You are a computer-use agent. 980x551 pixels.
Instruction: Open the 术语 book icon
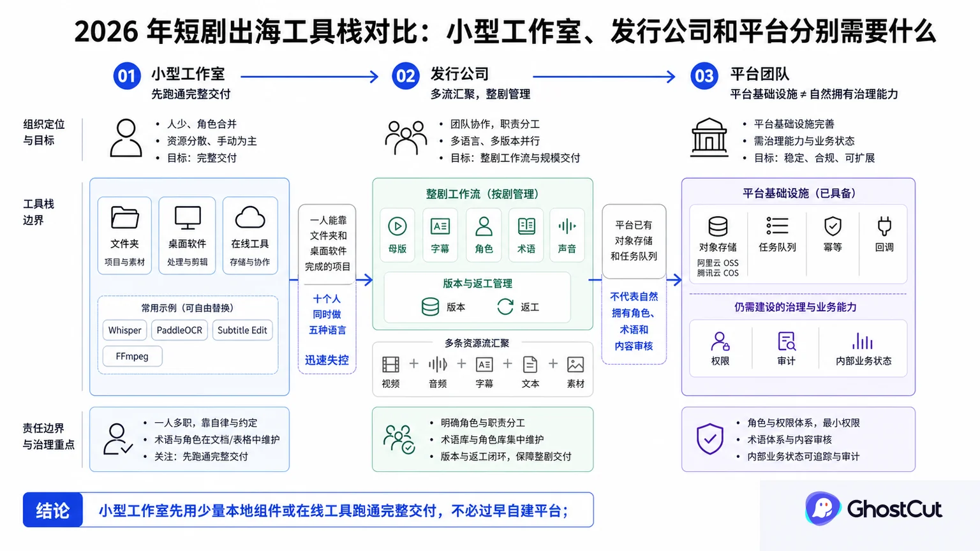pyautogui.click(x=526, y=226)
